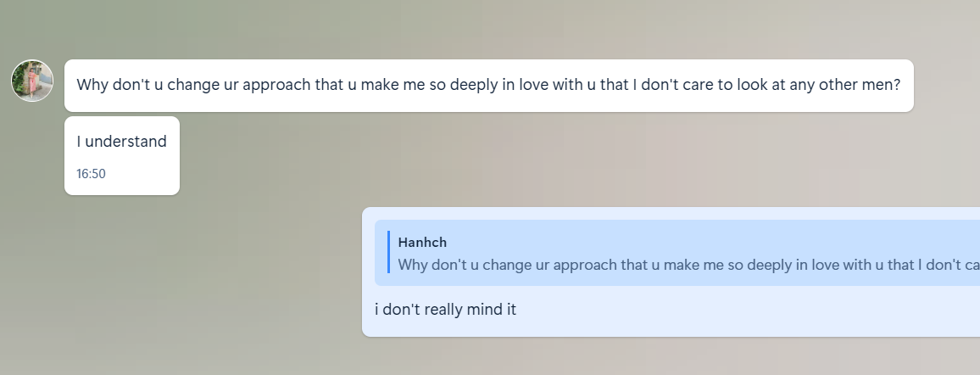Click the blue vertical quote bar
The height and width of the screenshot is (375, 980).
pos(389,252)
